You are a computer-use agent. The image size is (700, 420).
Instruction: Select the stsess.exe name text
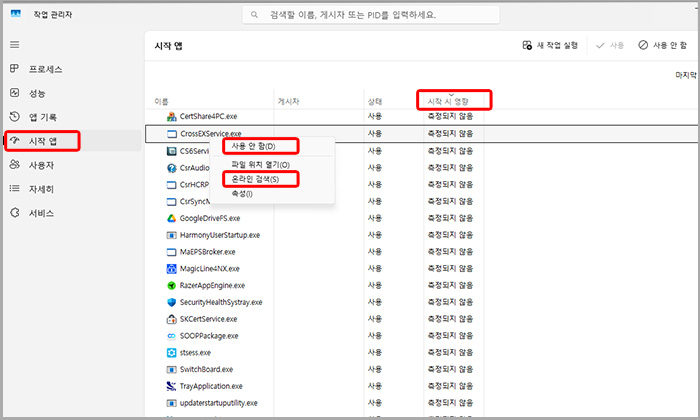[x=195, y=353]
